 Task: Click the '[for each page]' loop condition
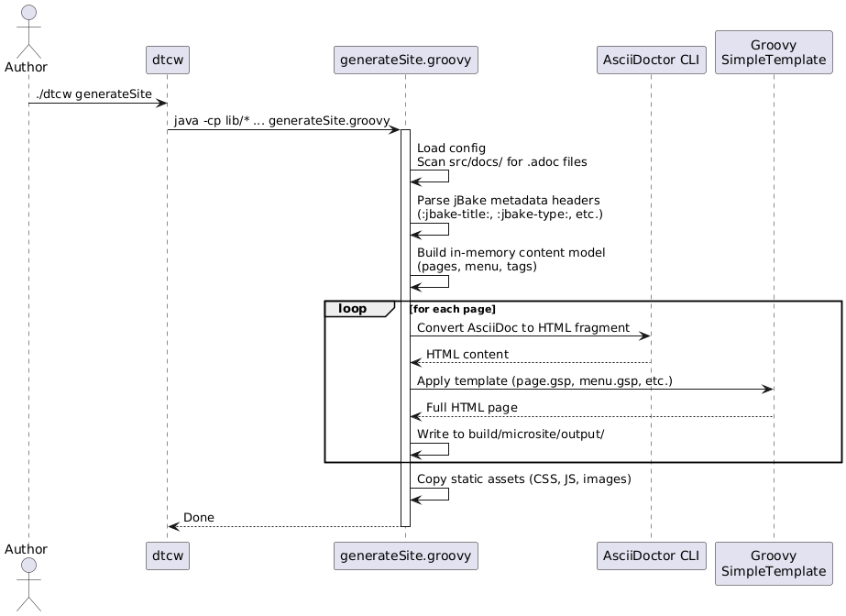click(453, 310)
